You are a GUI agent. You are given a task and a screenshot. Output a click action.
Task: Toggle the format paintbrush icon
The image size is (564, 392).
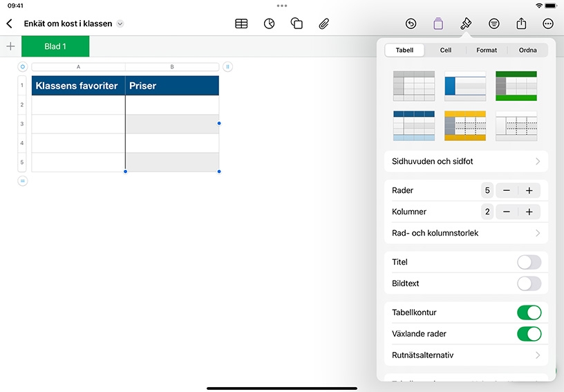click(x=466, y=24)
